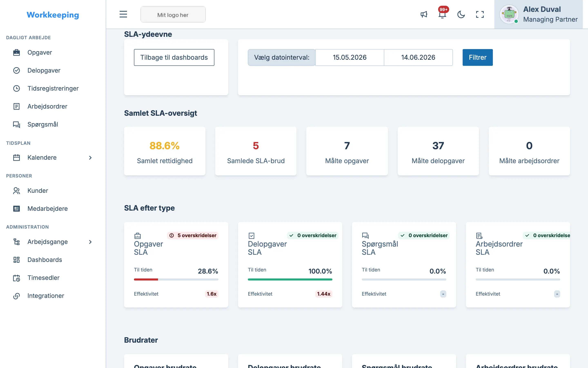
Task: Click the document icon on Arbejdsordrer SLA card
Action: click(x=479, y=236)
